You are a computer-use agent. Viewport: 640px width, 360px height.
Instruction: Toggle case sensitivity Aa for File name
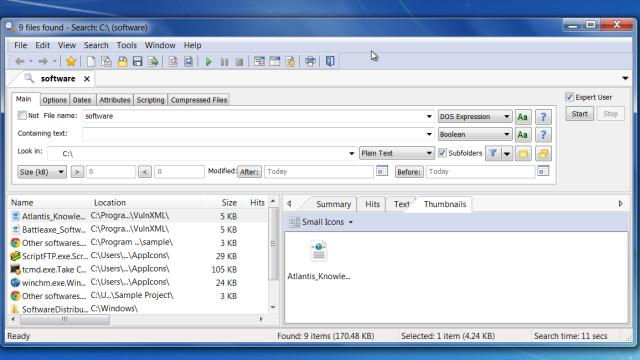tap(523, 117)
